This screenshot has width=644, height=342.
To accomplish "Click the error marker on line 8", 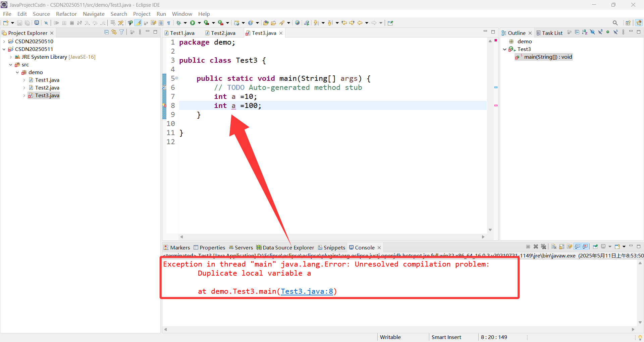I will 164,106.
